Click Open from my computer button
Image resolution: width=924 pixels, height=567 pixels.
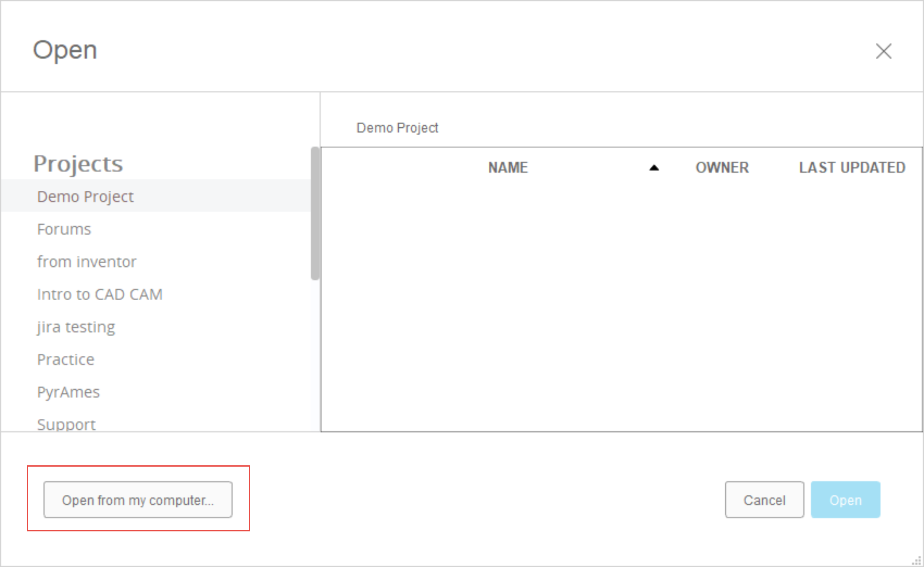(x=138, y=500)
